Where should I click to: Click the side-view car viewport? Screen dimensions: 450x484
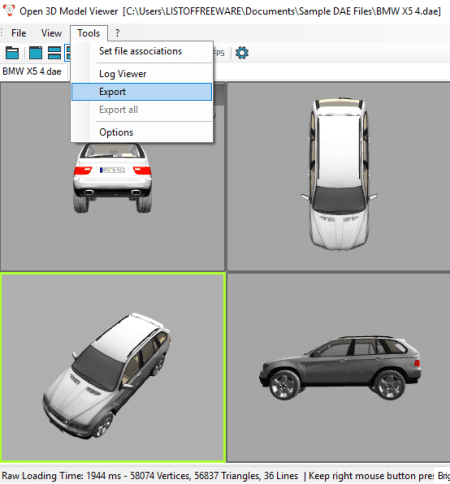339,367
